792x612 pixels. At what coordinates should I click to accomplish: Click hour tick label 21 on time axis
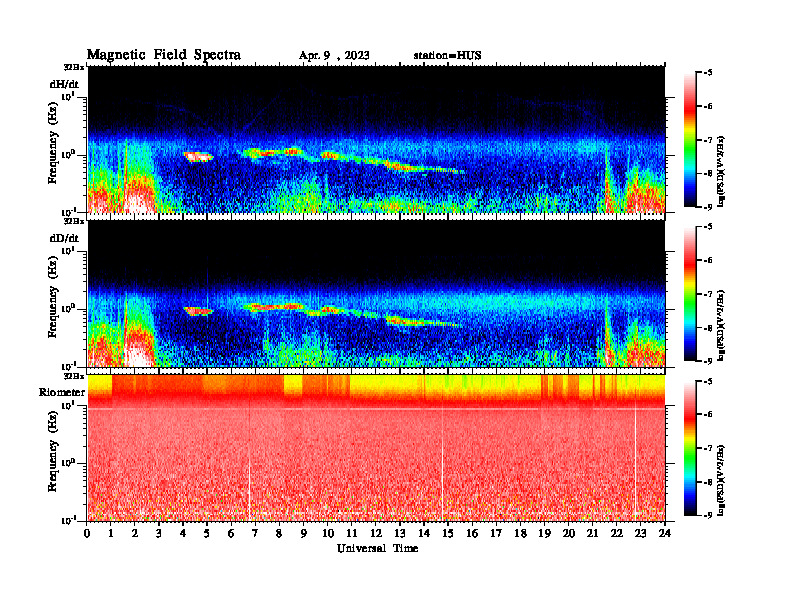click(592, 533)
